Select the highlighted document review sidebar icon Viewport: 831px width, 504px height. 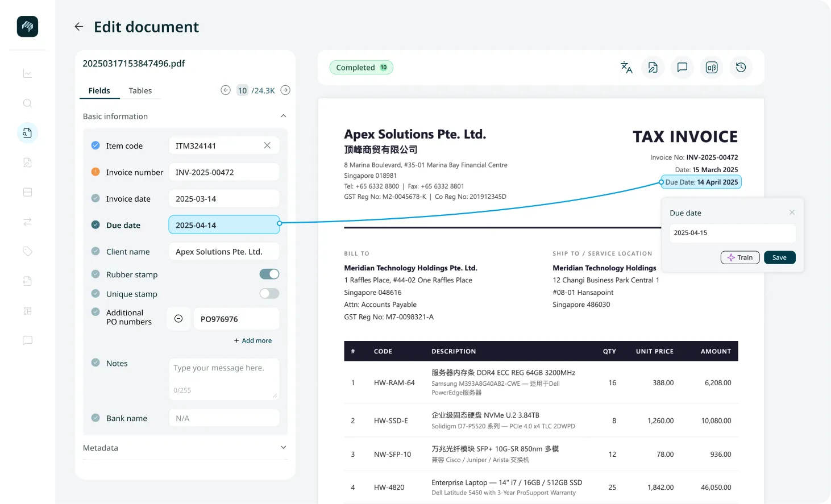(27, 133)
